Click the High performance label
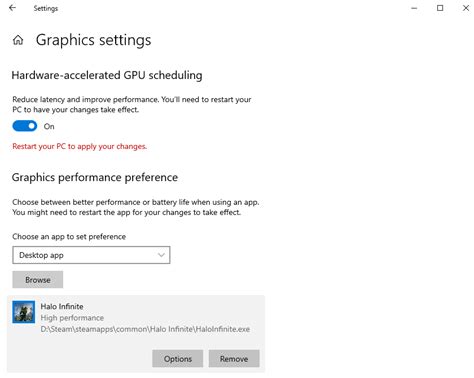 (x=72, y=318)
